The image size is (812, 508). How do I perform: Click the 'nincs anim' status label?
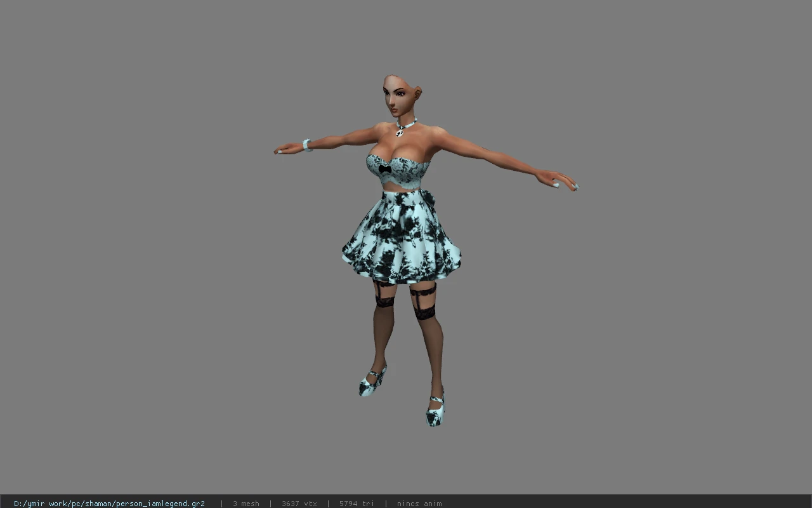click(419, 504)
